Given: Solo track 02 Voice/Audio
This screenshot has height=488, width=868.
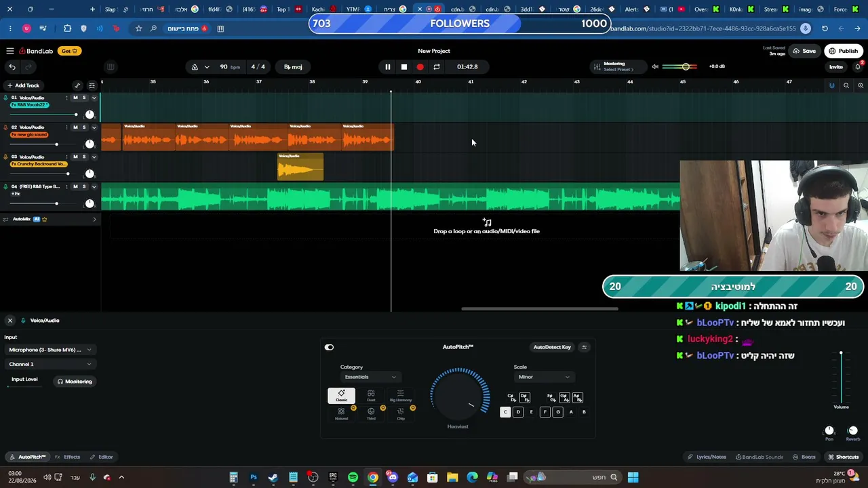Looking at the screenshot, I should (x=84, y=127).
